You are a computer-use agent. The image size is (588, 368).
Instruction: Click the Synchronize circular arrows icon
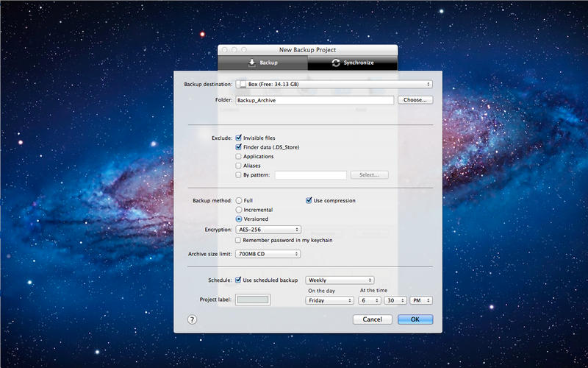pyautogui.click(x=336, y=63)
